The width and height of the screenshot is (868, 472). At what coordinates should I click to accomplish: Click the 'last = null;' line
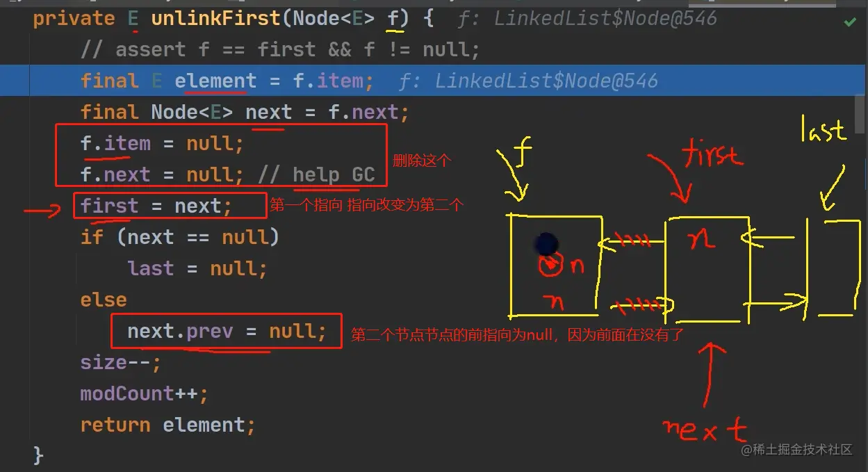[x=197, y=268]
